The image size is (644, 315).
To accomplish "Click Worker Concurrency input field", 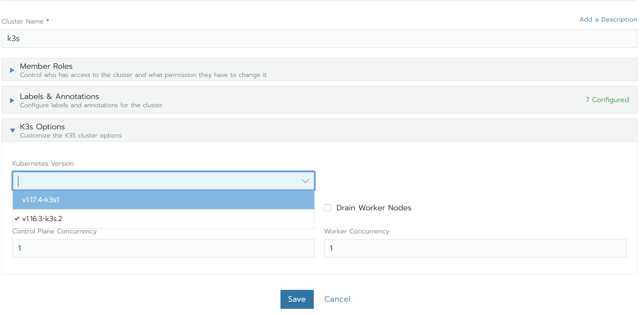I will [x=475, y=248].
